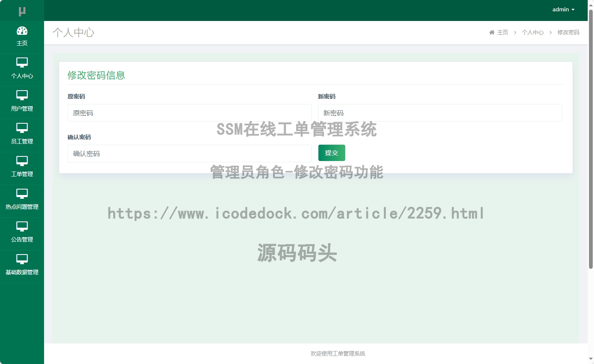Focus the 原密码 input field

(x=190, y=113)
